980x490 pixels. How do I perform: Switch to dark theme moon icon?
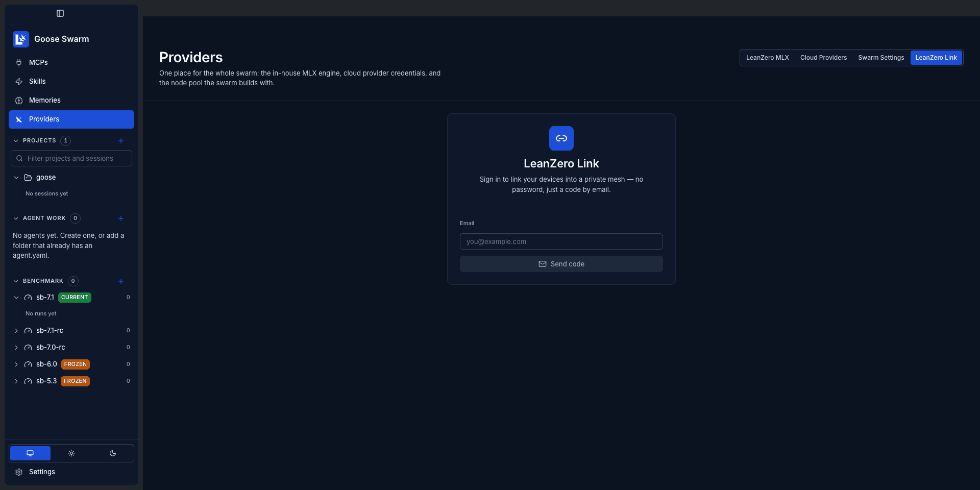tap(113, 453)
